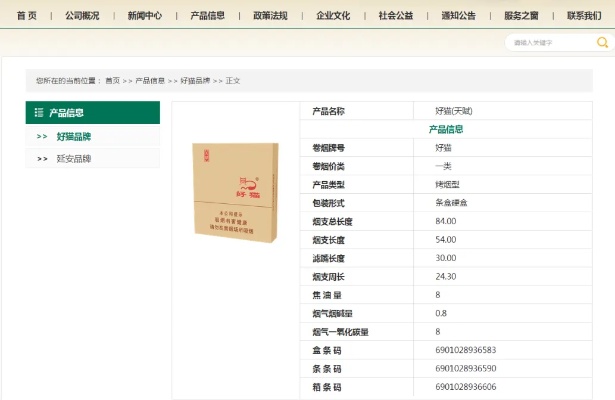Select 产品信息 in the top navigation bar
The image size is (615, 400).
pyautogui.click(x=207, y=16)
